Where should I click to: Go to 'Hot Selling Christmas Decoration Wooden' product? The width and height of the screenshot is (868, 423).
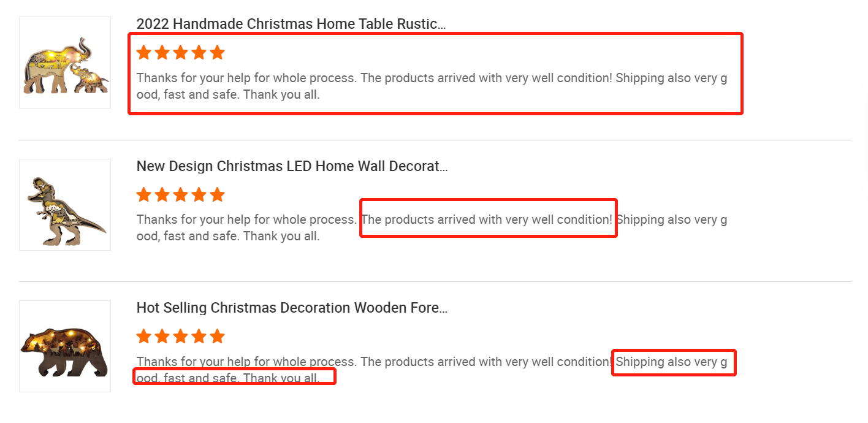292,308
